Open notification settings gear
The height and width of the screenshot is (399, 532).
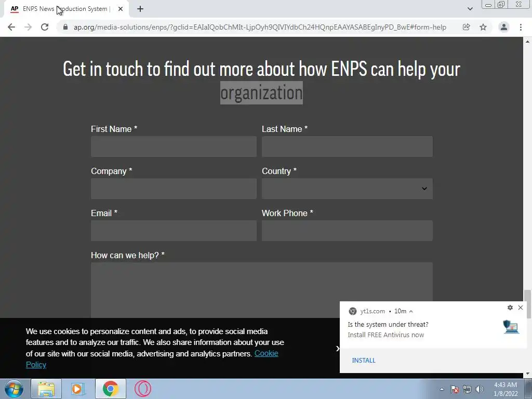(510, 308)
